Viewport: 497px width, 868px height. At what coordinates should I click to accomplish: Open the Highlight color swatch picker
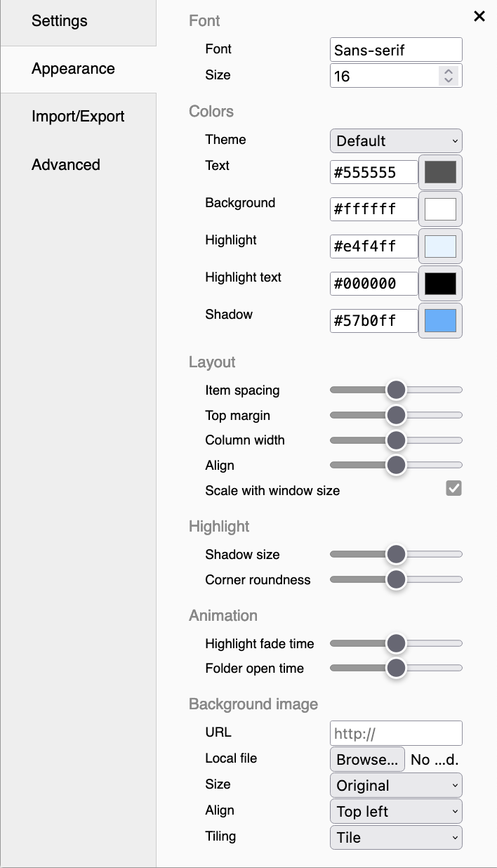(x=440, y=246)
